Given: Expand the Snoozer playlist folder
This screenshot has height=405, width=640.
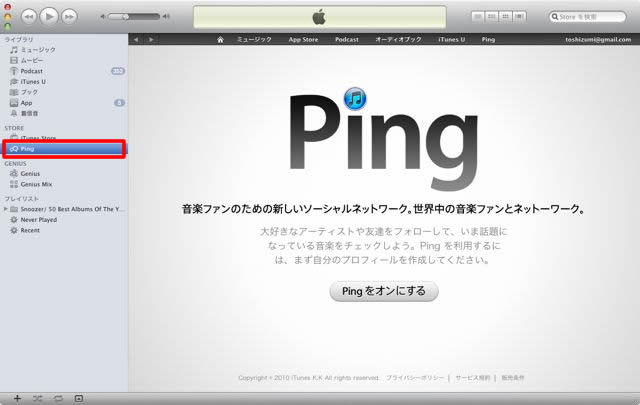Looking at the screenshot, I should [x=5, y=209].
